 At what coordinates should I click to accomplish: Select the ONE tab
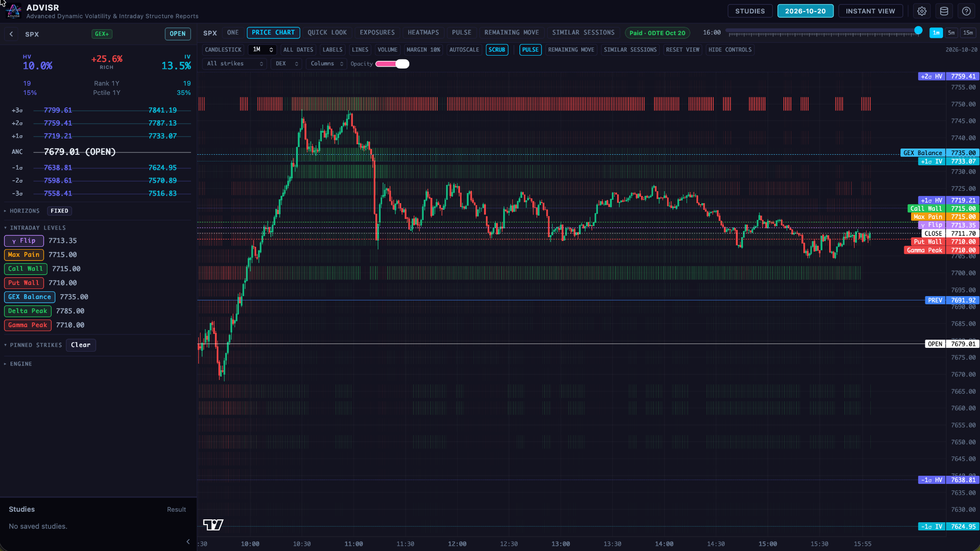point(233,33)
